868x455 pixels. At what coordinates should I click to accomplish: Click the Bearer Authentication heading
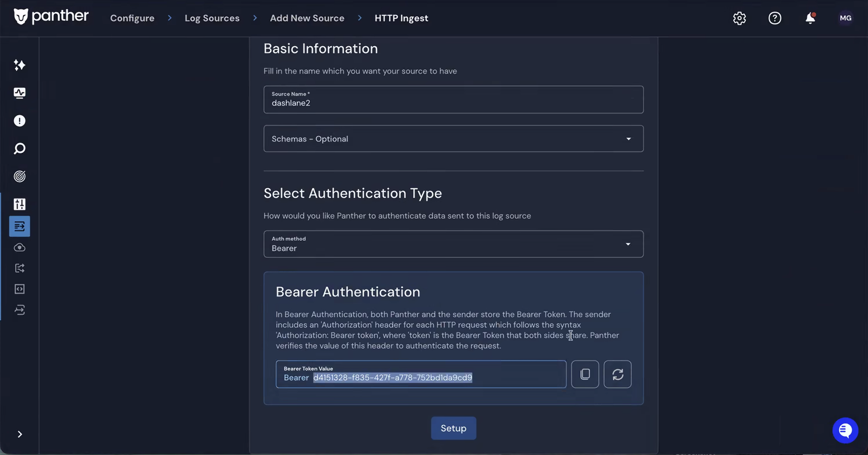pos(348,292)
